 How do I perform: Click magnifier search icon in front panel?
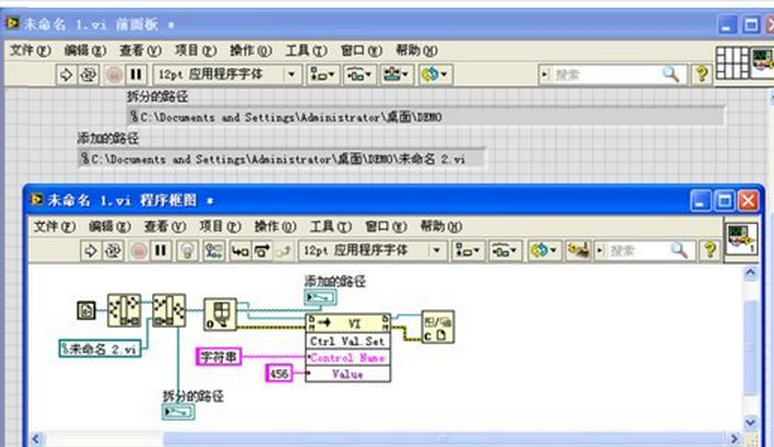click(x=671, y=74)
